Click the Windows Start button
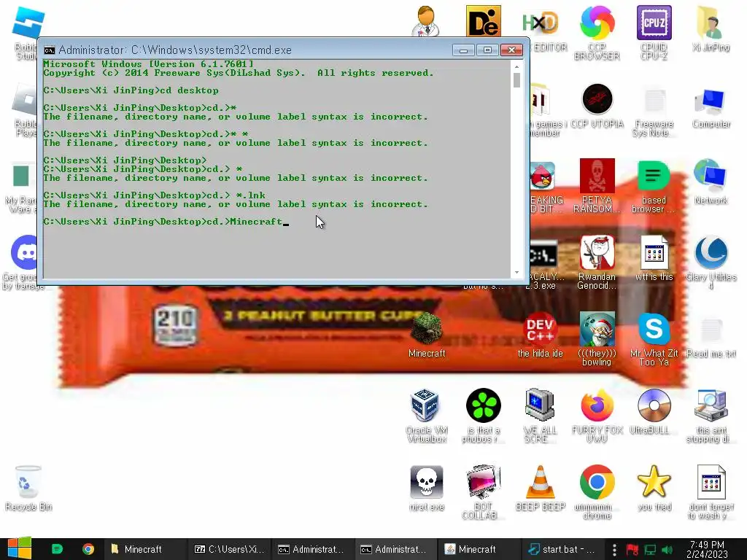747x560 pixels. pyautogui.click(x=20, y=548)
